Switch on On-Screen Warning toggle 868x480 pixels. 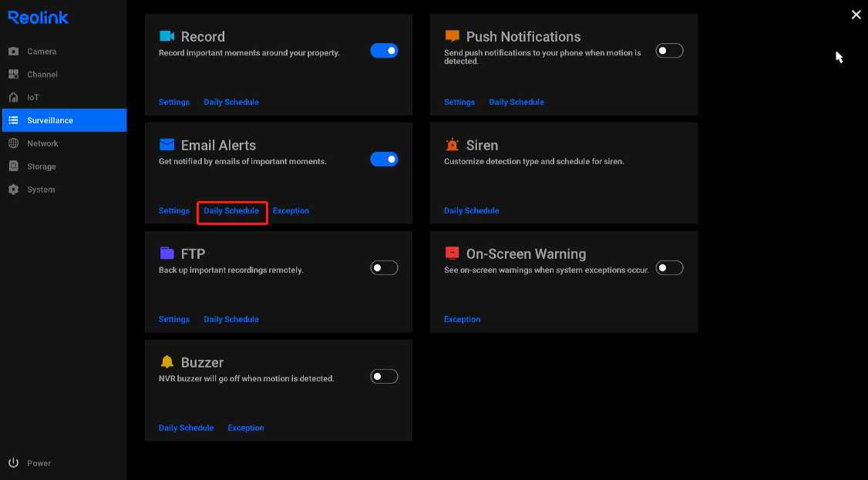click(x=669, y=267)
